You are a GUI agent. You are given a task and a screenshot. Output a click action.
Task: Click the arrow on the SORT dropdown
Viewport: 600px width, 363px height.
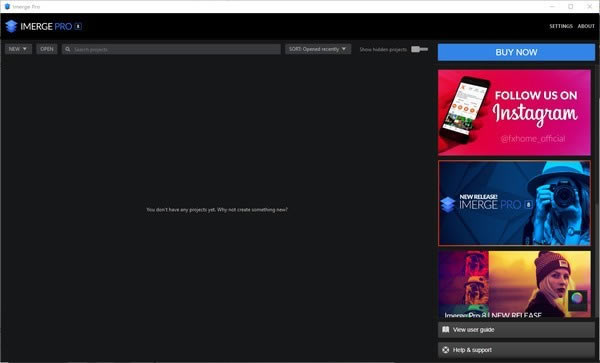[344, 49]
